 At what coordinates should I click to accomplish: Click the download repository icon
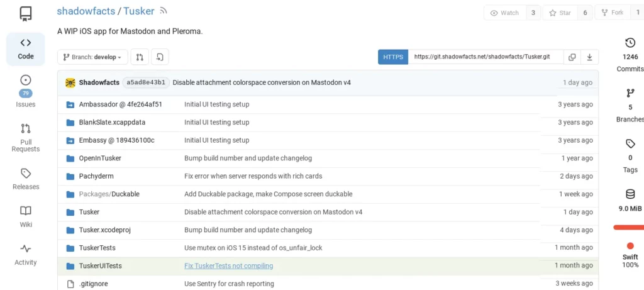589,57
